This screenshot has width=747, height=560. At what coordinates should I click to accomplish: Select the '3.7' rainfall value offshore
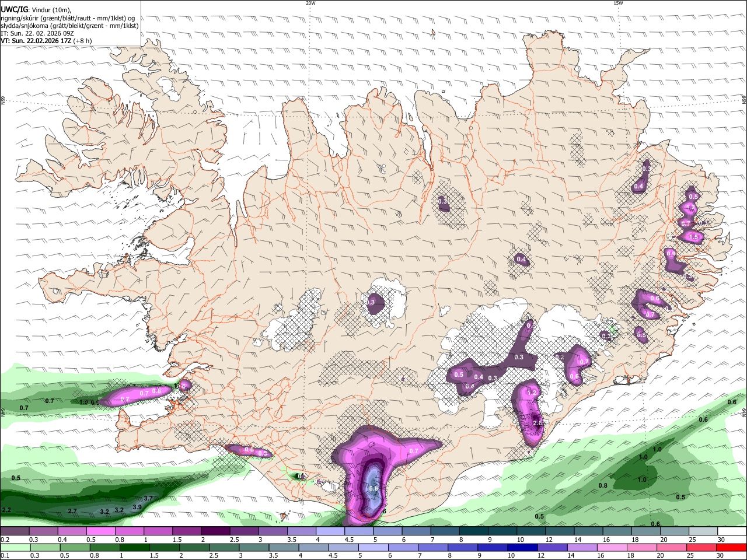click(148, 499)
